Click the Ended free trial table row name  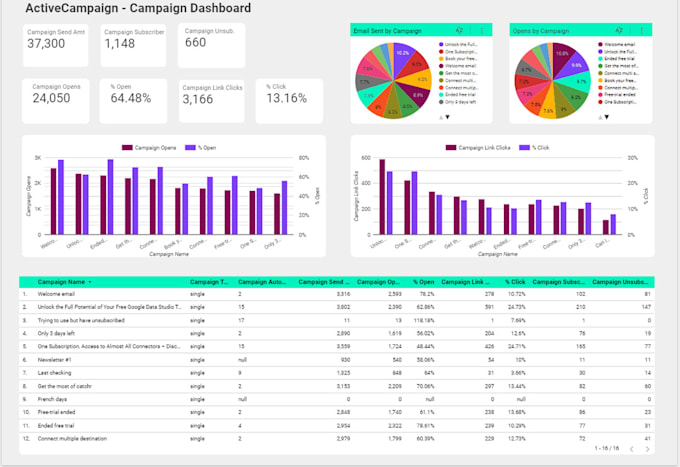pyautogui.click(x=56, y=425)
